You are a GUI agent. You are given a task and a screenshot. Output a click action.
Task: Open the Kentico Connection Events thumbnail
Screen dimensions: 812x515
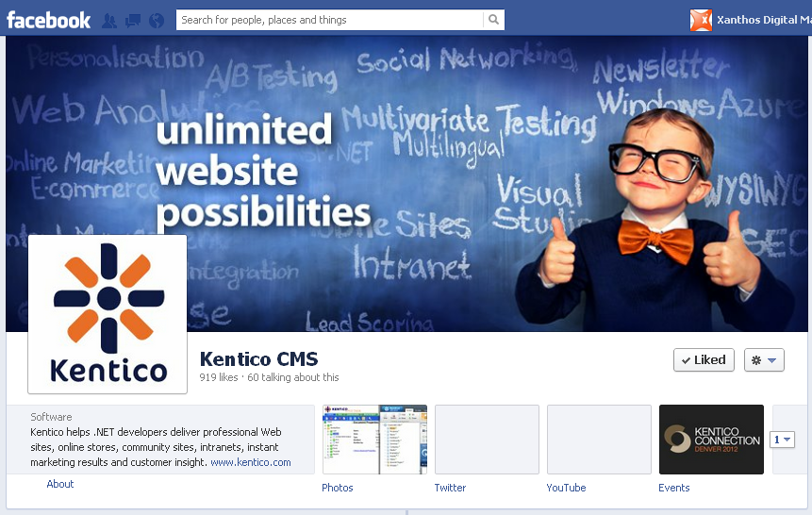coord(711,440)
